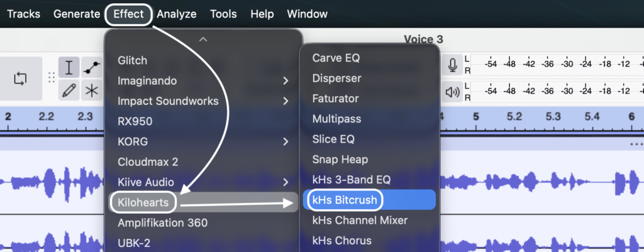
Task: Toggle the loop playback button
Action: [20, 79]
